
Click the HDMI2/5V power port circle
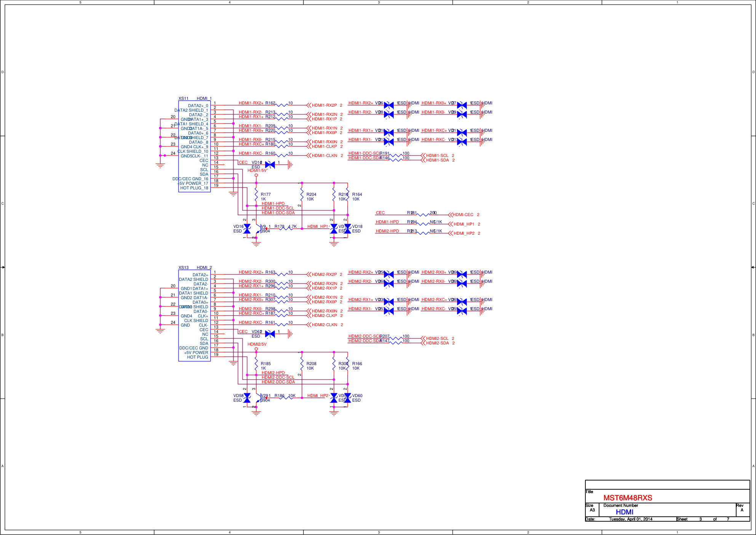pyautogui.click(x=256, y=349)
